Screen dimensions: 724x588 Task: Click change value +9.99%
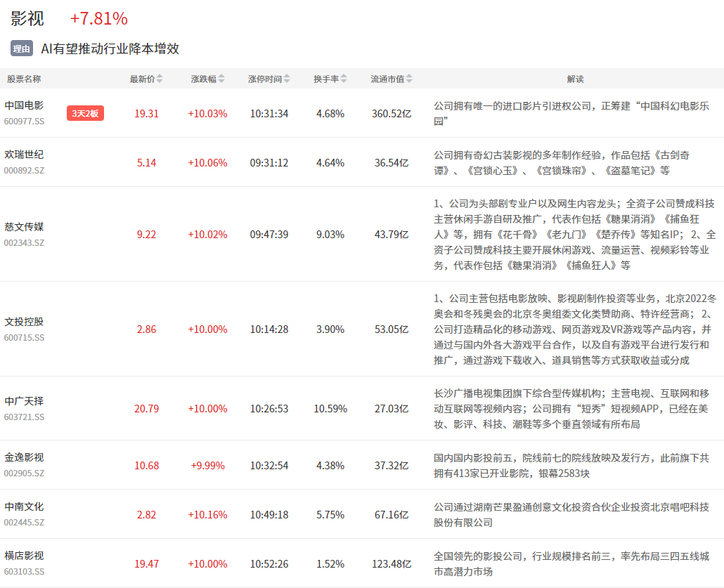tap(207, 466)
